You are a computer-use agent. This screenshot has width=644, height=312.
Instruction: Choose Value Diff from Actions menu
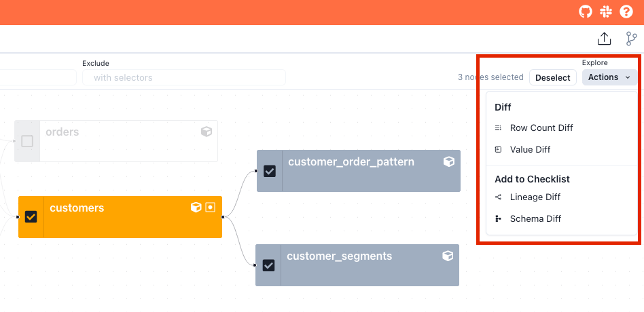(x=530, y=149)
